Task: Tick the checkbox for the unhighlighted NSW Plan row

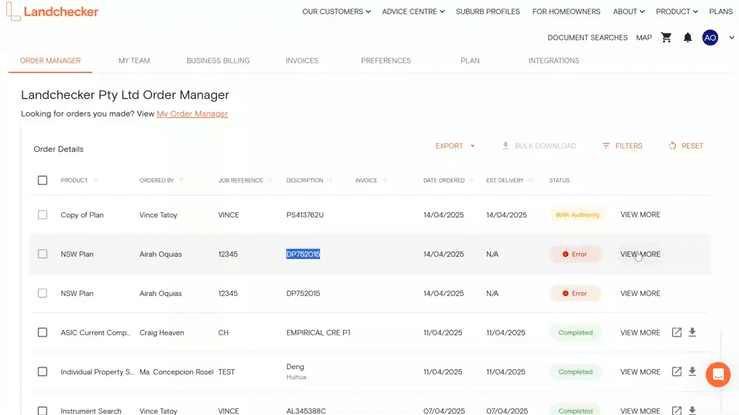Action: pyautogui.click(x=42, y=293)
